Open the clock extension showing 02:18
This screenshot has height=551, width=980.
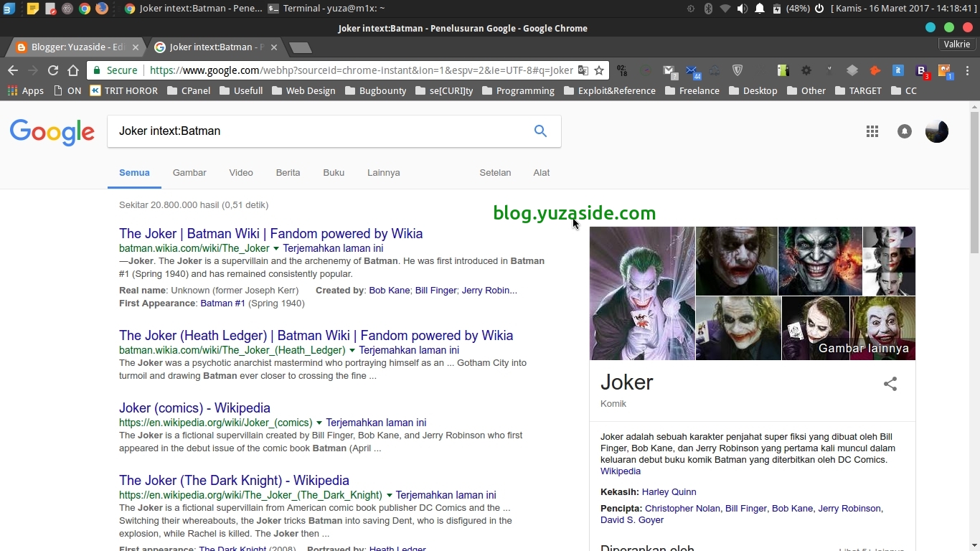tap(622, 70)
